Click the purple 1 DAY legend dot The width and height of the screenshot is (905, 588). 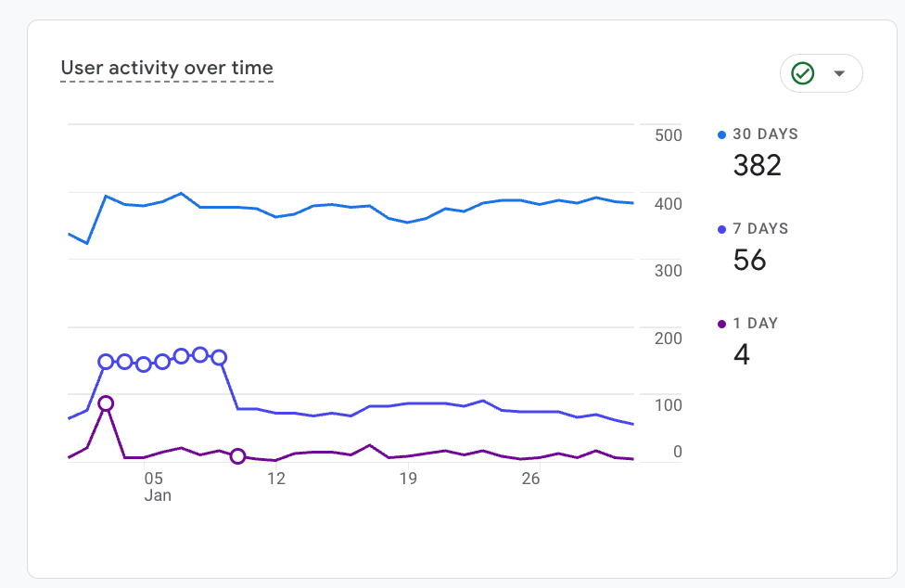(x=722, y=324)
